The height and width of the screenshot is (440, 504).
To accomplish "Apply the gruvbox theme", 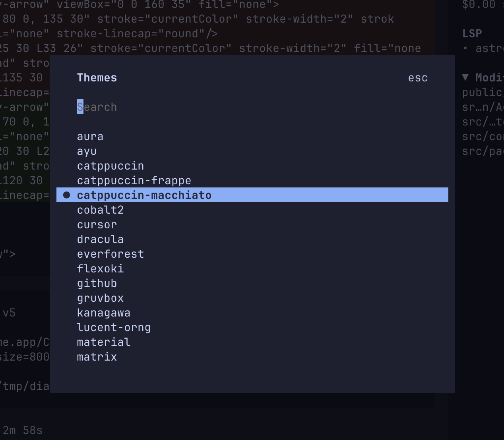I will 101,298.
